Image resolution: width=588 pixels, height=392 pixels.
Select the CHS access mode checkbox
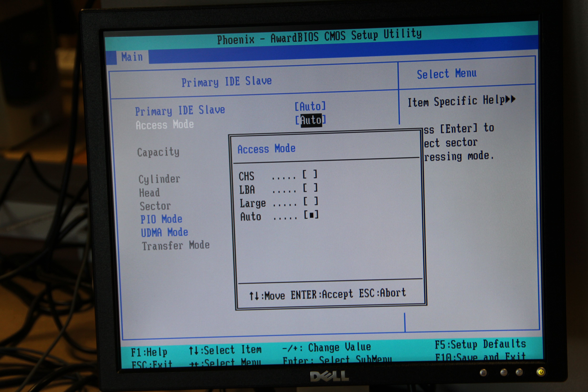tap(310, 174)
